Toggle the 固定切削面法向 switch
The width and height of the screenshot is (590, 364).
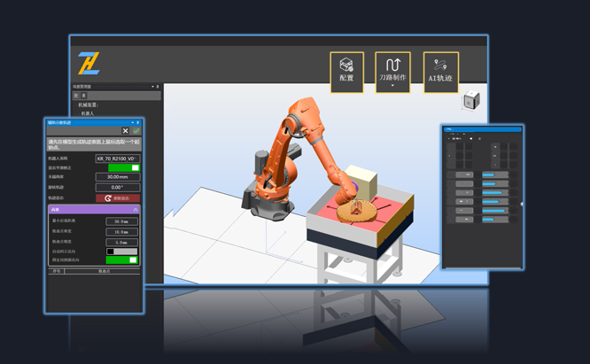click(x=118, y=260)
